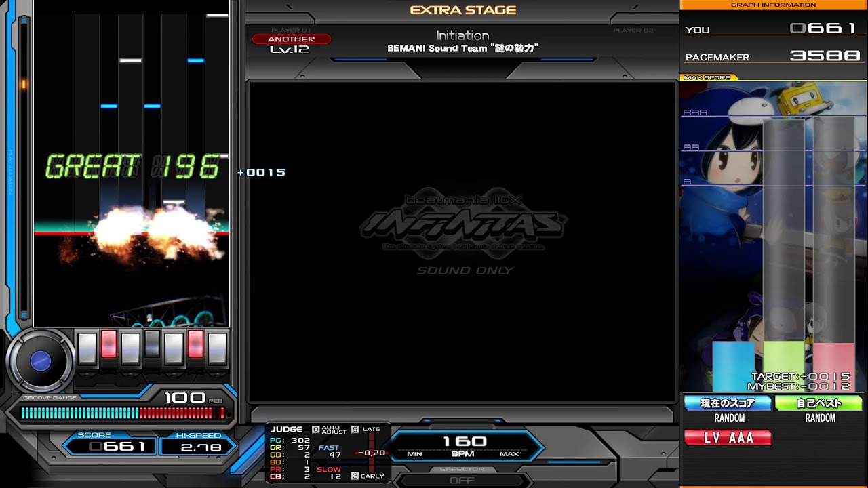868x488 pixels.
Task: Click the blue turntable disc
Action: 41,361
